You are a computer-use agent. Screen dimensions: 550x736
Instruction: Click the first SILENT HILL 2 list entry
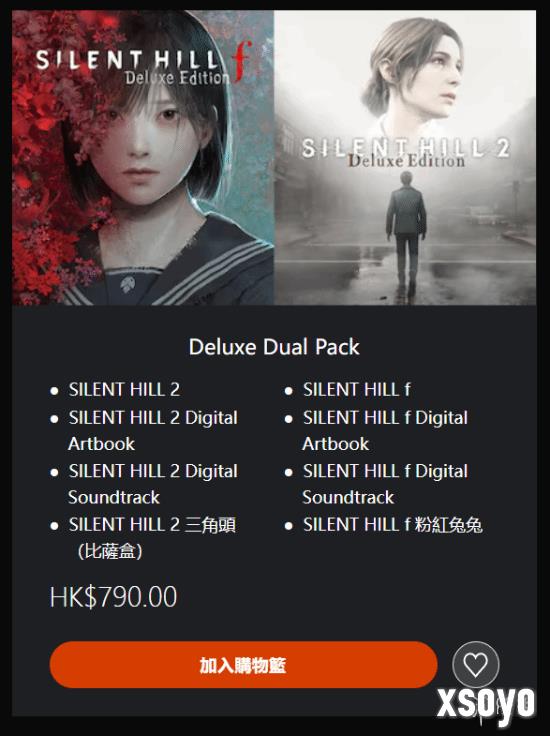click(124, 390)
